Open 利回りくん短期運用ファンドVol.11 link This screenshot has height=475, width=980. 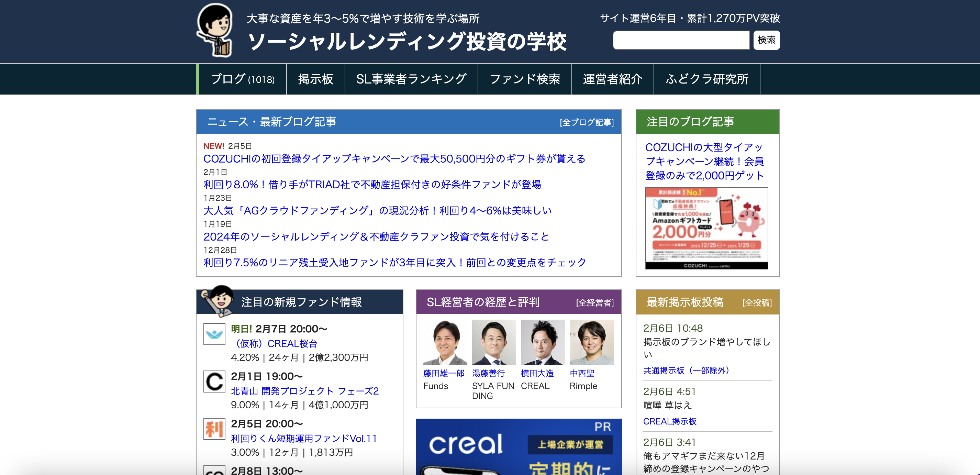(x=304, y=439)
